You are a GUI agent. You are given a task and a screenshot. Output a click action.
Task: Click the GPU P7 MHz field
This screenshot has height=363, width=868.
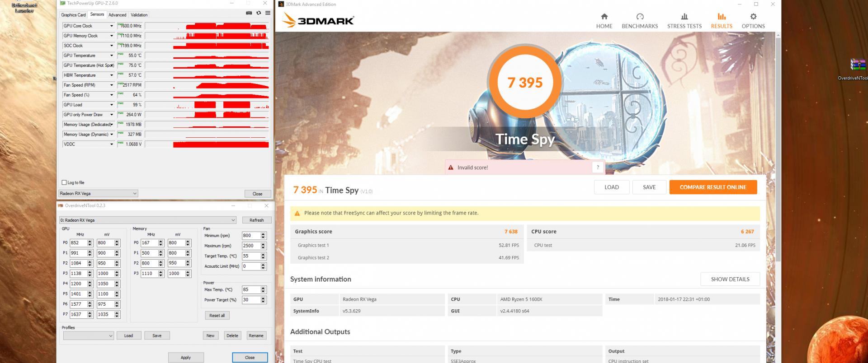(78, 314)
